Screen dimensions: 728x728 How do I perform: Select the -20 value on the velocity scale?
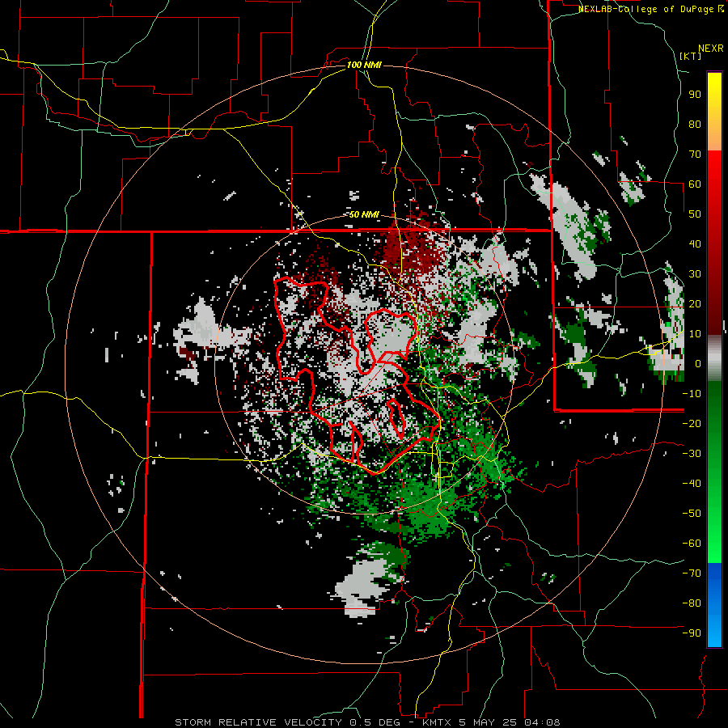click(x=692, y=424)
